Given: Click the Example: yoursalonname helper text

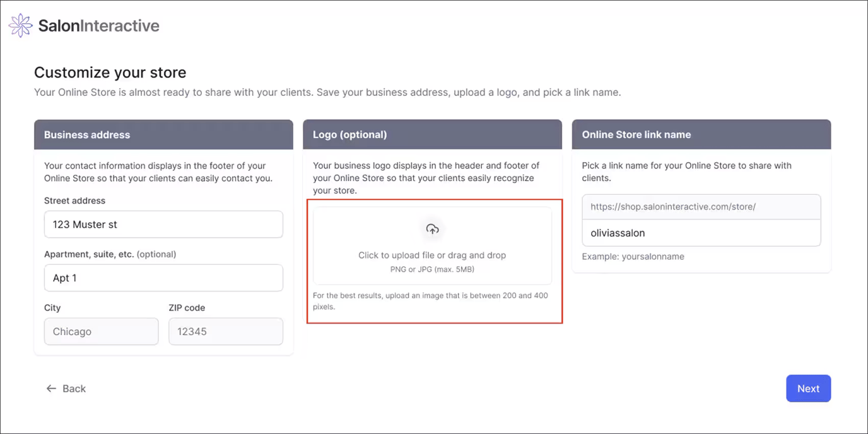Looking at the screenshot, I should pyautogui.click(x=633, y=256).
